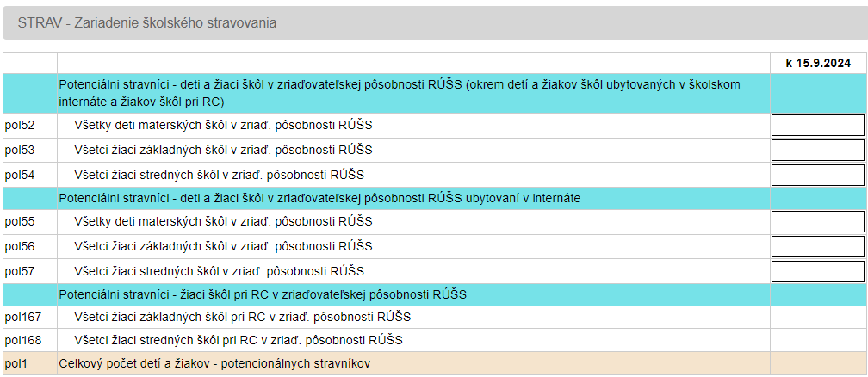Click the pol1 total value cell
The image size is (868, 377).
[818, 364]
